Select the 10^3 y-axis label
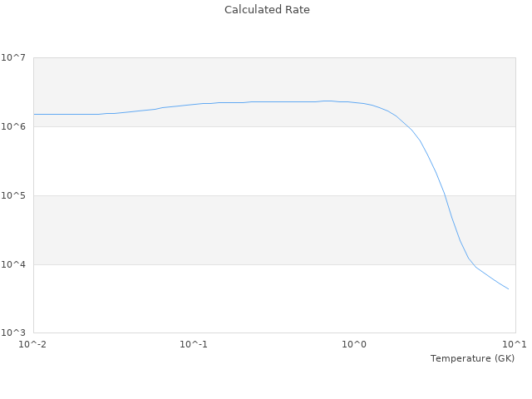Viewport: 532px width, 399px height. pos(13,332)
